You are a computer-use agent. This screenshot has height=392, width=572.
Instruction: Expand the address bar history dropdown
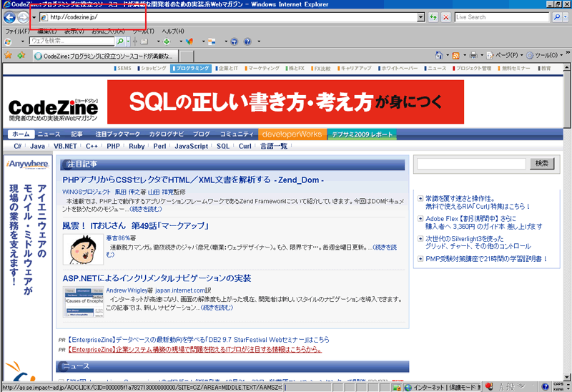point(421,17)
